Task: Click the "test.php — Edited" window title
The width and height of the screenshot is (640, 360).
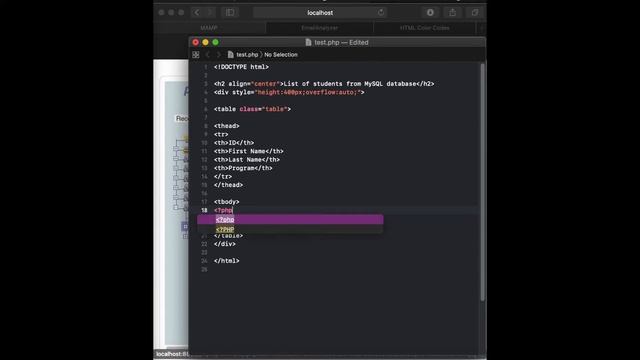Action: pyautogui.click(x=341, y=42)
